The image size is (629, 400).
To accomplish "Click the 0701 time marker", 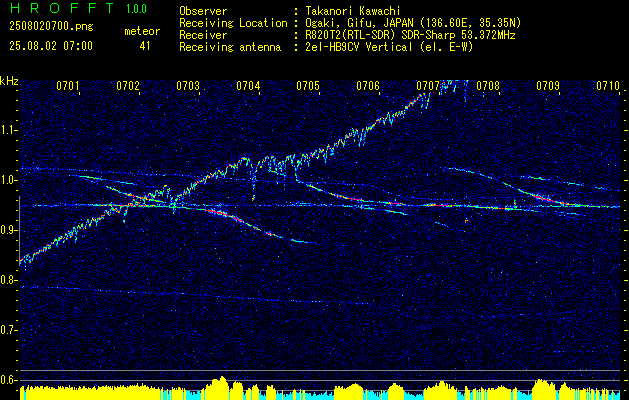I will [x=68, y=86].
